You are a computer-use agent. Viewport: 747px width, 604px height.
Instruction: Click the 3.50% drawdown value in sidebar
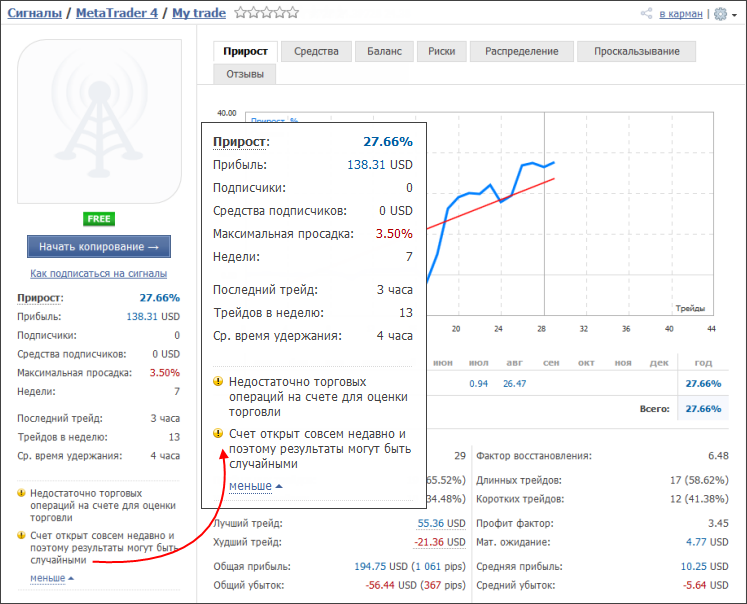[x=165, y=372]
